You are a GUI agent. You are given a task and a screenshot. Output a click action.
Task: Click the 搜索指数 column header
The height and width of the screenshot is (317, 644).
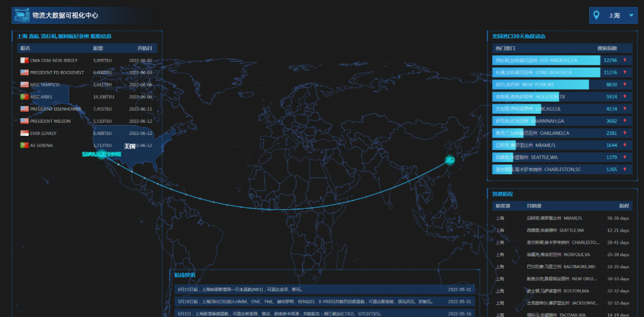607,48
